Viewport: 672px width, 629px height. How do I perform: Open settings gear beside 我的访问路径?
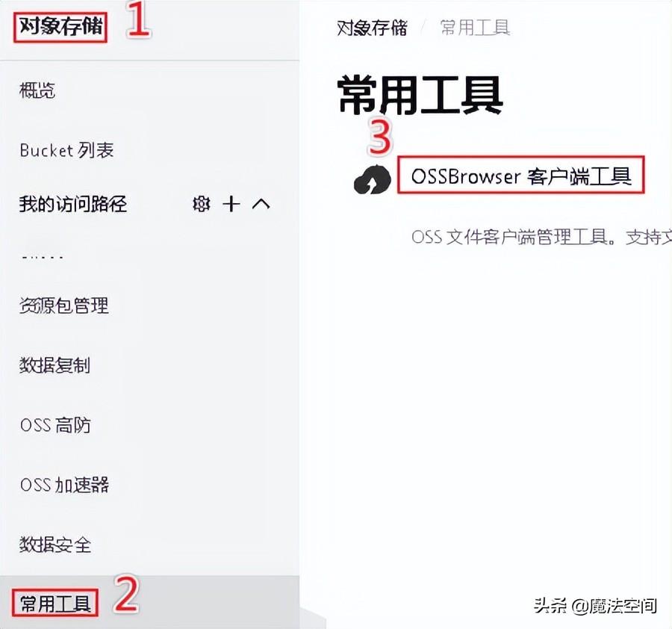pyautogui.click(x=201, y=204)
